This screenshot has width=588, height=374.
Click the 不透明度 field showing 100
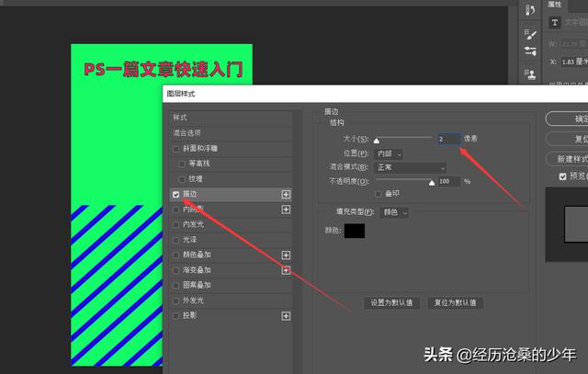449,181
